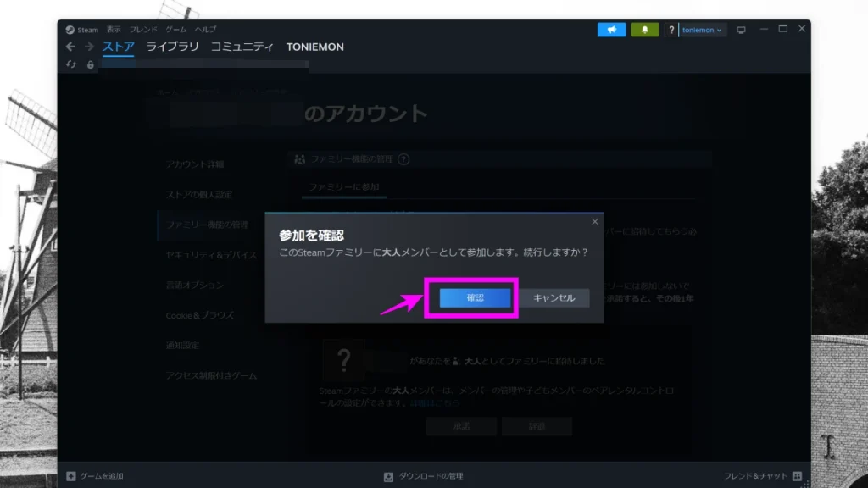Image resolution: width=868 pixels, height=488 pixels.
Task: Open the フレンド menu
Action: (x=143, y=30)
